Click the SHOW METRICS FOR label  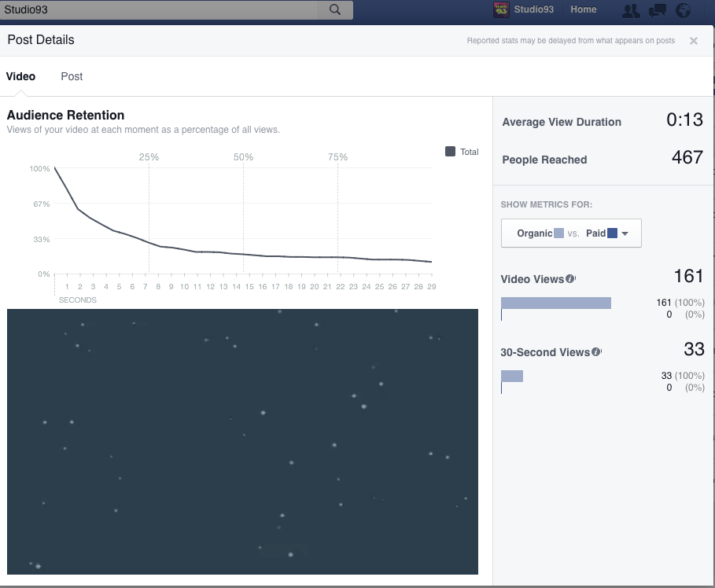click(x=547, y=204)
